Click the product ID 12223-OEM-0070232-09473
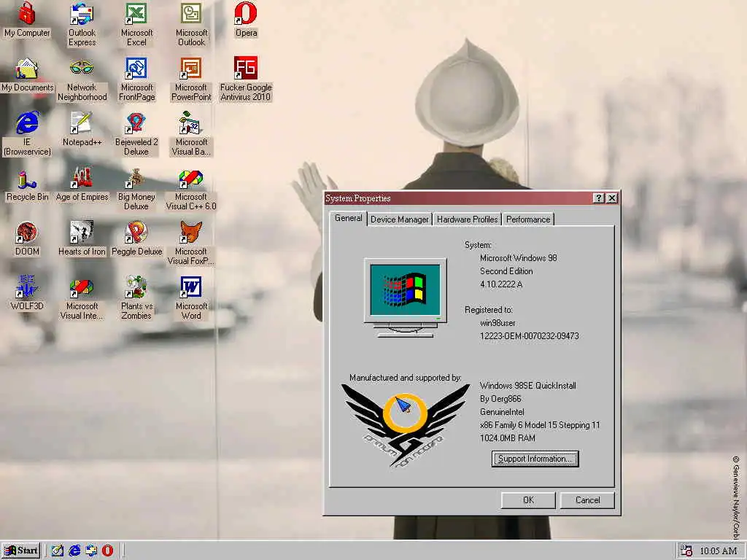Screen dimensions: 747x560 coord(530,336)
